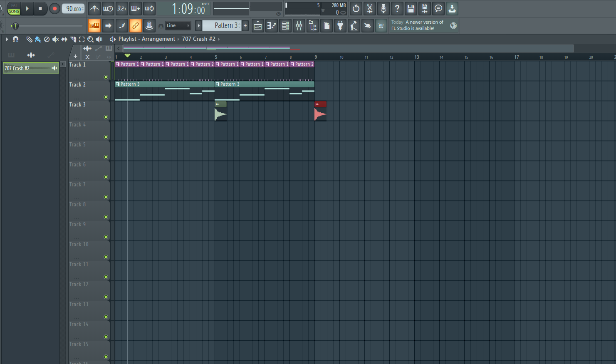Image resolution: width=616 pixels, height=364 pixels.
Task: Open the Piano roll view icon
Action: (x=272, y=26)
